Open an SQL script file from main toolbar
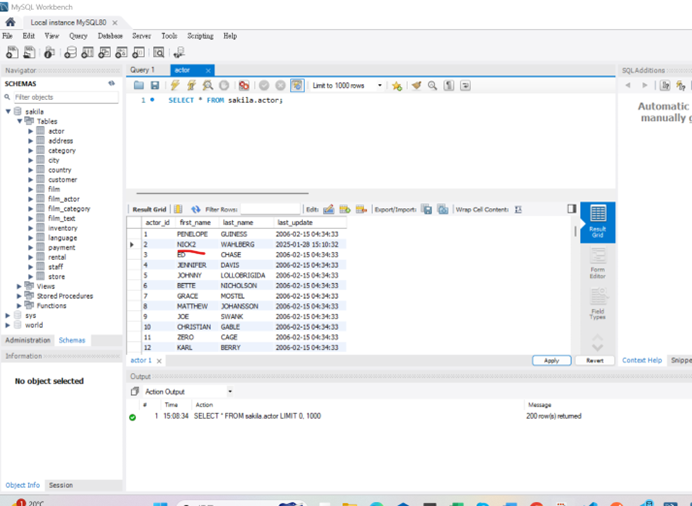Image resolution: width=692 pixels, height=506 pixels. (29, 52)
